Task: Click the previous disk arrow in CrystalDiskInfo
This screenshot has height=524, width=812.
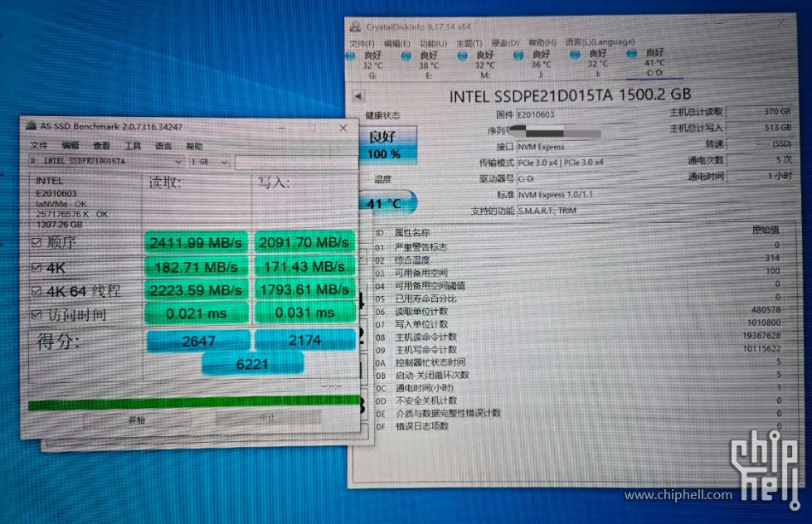Action: tap(358, 96)
